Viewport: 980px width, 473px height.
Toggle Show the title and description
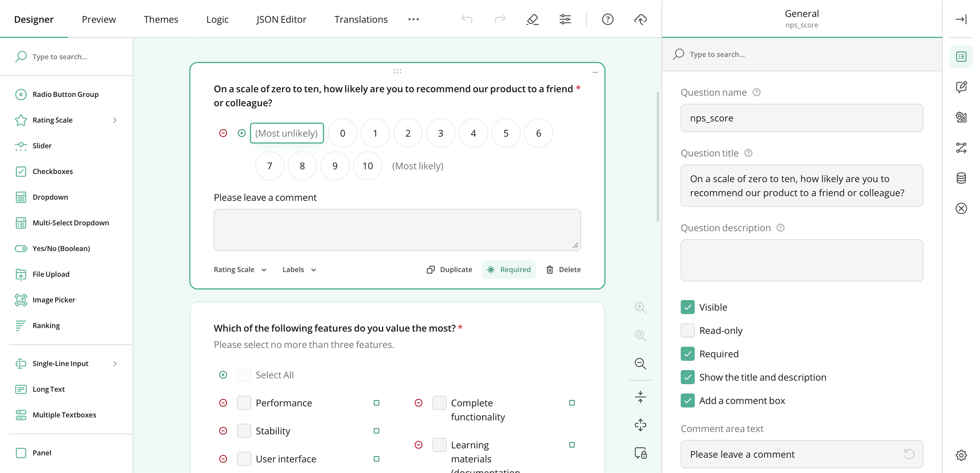click(x=687, y=377)
